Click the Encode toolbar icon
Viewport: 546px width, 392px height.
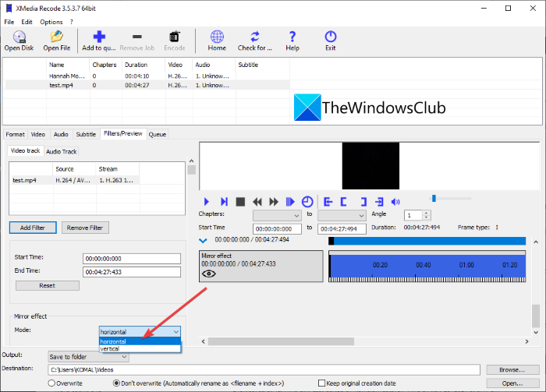click(175, 37)
